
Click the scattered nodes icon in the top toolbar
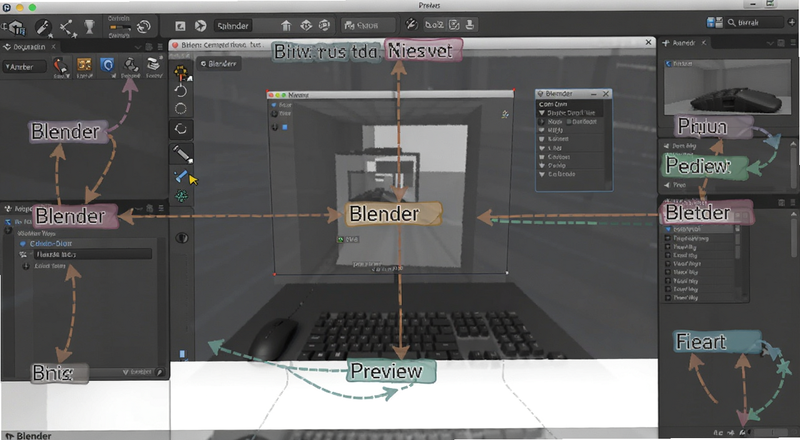[x=67, y=28]
